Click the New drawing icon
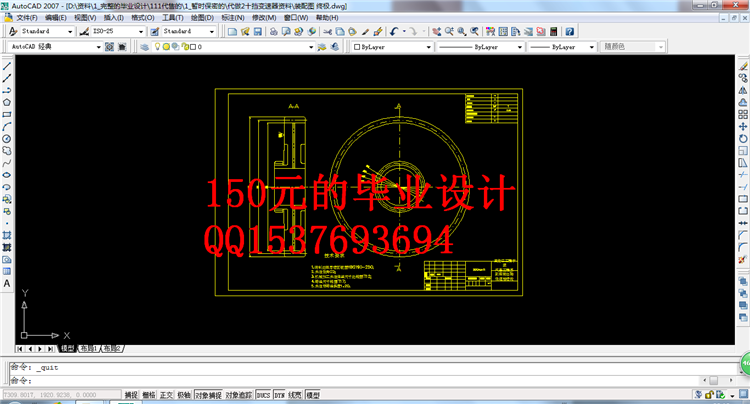 pyautogui.click(x=232, y=32)
